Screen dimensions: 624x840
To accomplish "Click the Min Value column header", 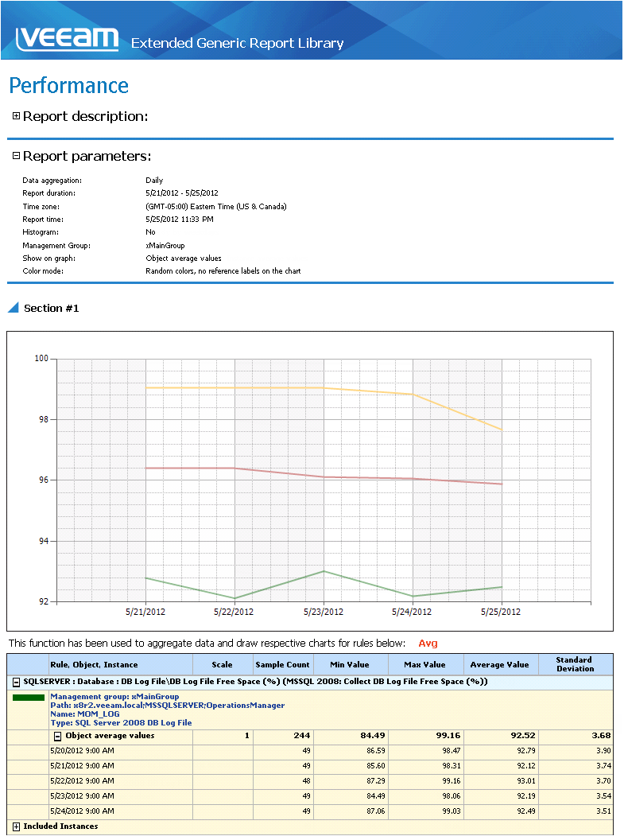I will pos(350,664).
